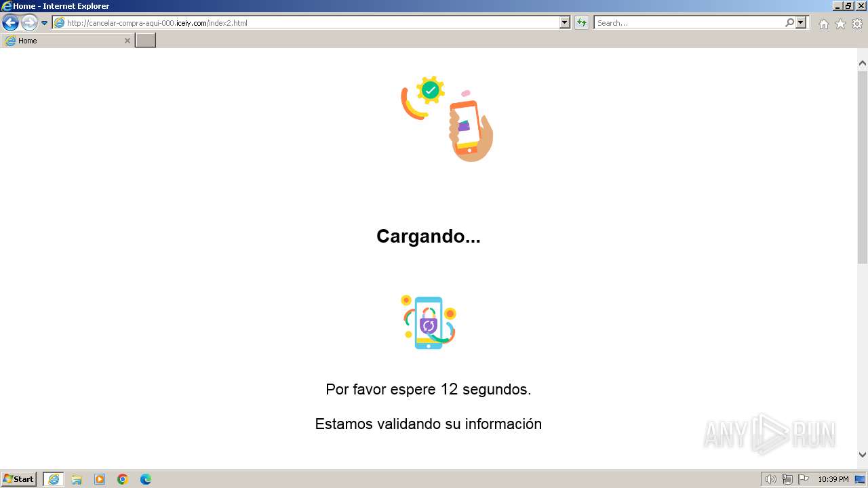Click the show desktop tray button

point(861,479)
